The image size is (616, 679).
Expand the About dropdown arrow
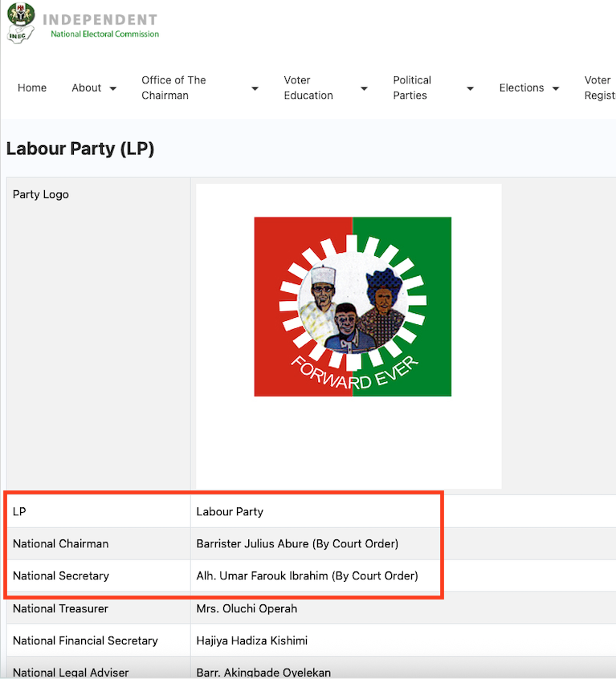click(x=113, y=89)
